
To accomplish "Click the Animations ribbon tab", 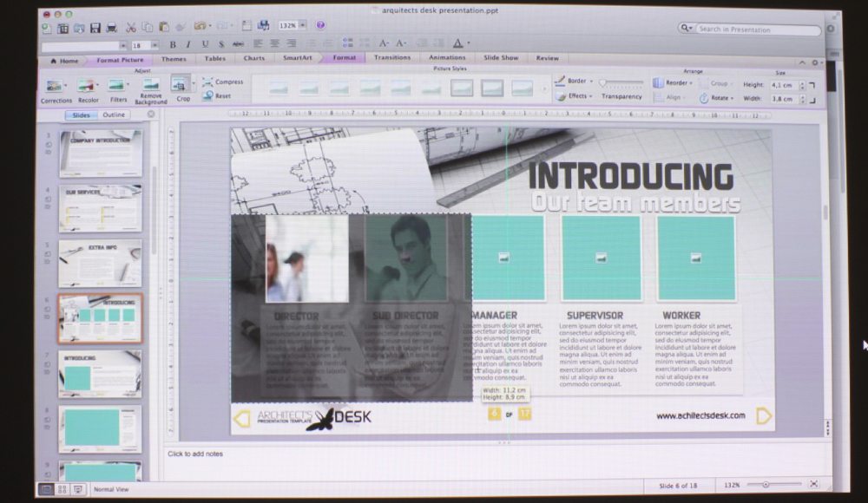I will 447,57.
